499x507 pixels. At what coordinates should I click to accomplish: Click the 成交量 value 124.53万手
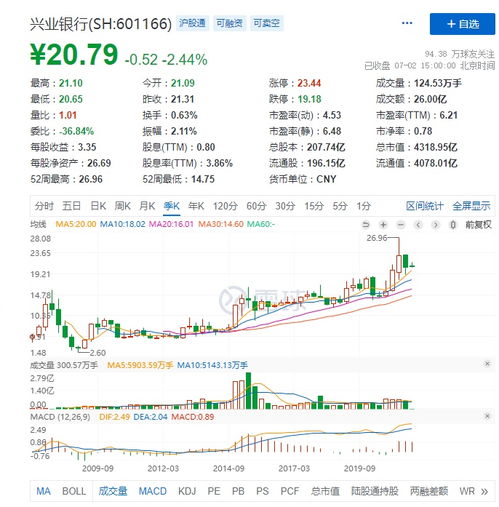[x=438, y=83]
